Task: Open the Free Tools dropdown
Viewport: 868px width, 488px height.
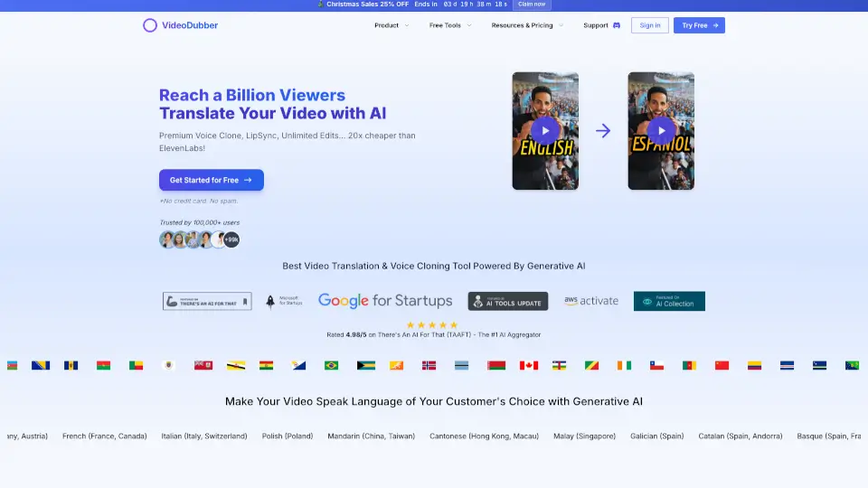Action: pos(449,25)
